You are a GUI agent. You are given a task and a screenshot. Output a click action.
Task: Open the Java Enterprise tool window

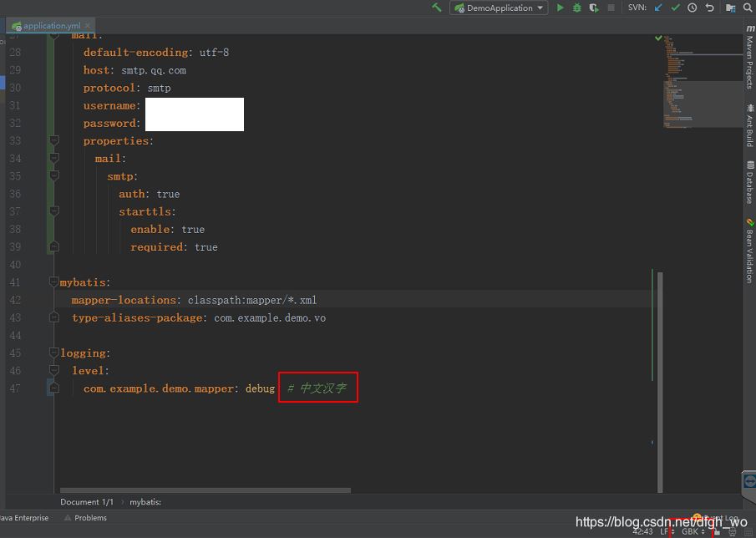(x=24, y=518)
